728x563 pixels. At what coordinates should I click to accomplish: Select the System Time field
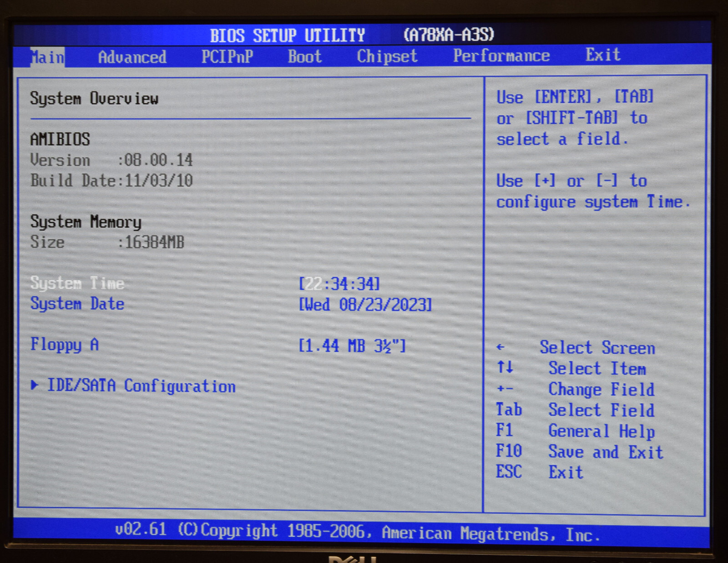77,283
